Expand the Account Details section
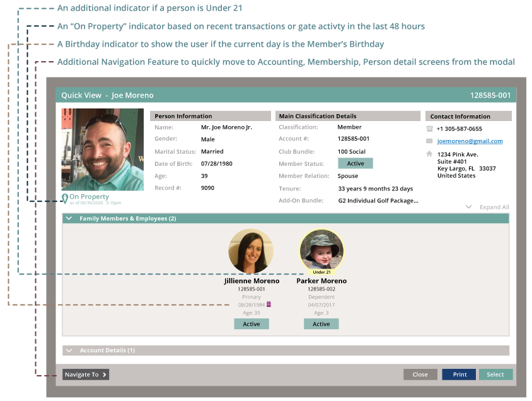 69,351
